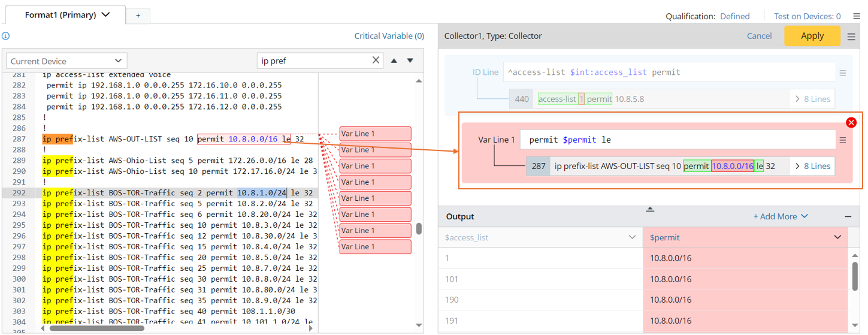Select the Format1 (Primary) tab
Screen dimensions: 868x335
(67, 15)
